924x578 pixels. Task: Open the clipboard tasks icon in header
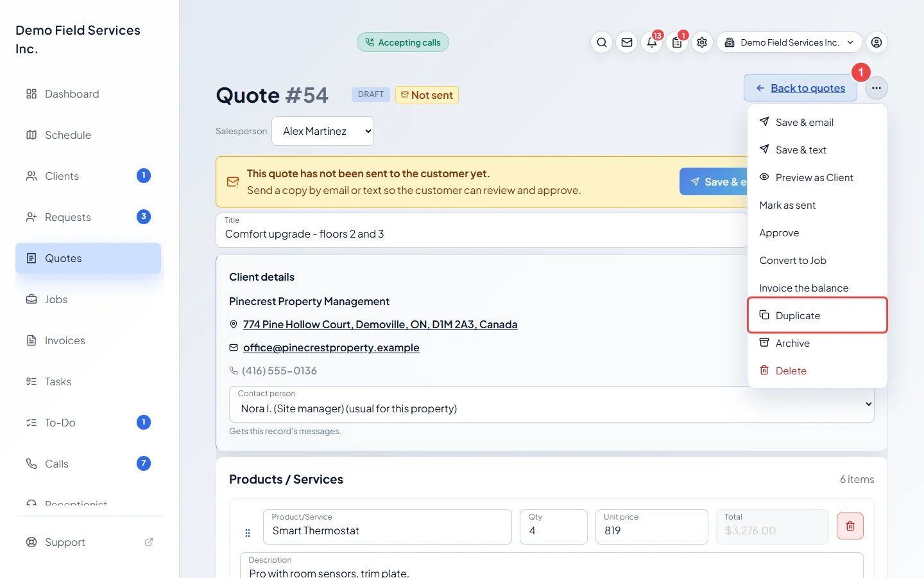(677, 42)
